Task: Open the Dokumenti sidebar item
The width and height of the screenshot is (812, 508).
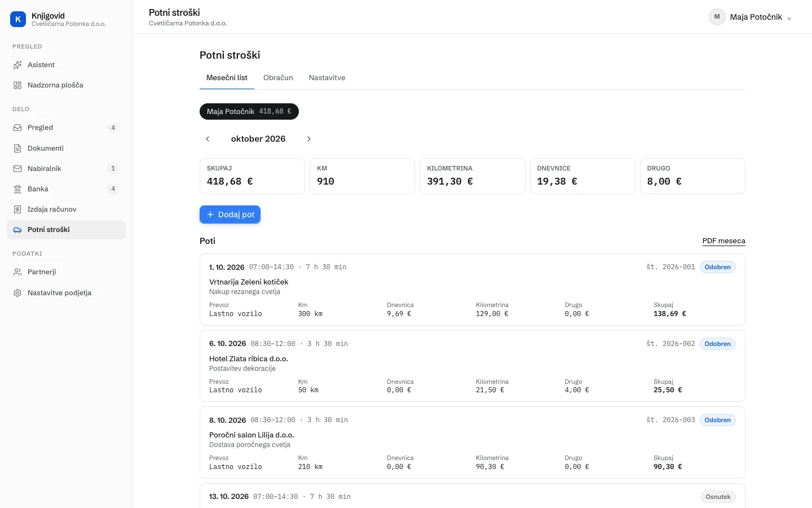Action: (x=66, y=148)
